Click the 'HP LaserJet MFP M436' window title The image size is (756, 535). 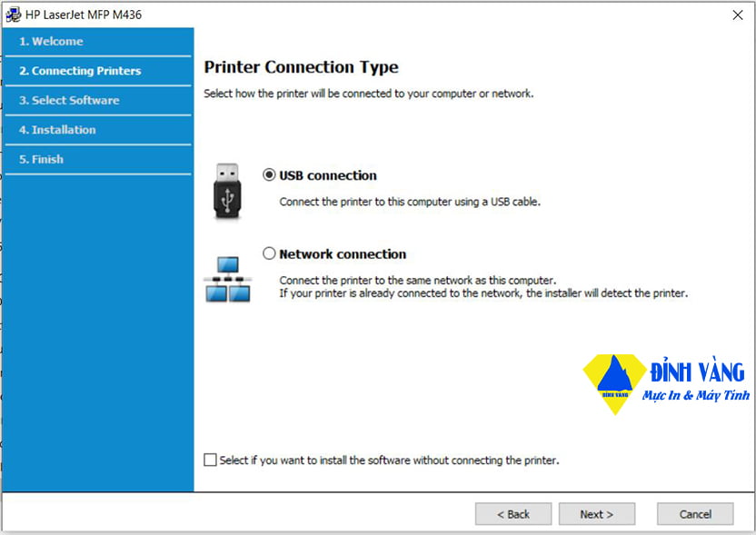pos(84,15)
